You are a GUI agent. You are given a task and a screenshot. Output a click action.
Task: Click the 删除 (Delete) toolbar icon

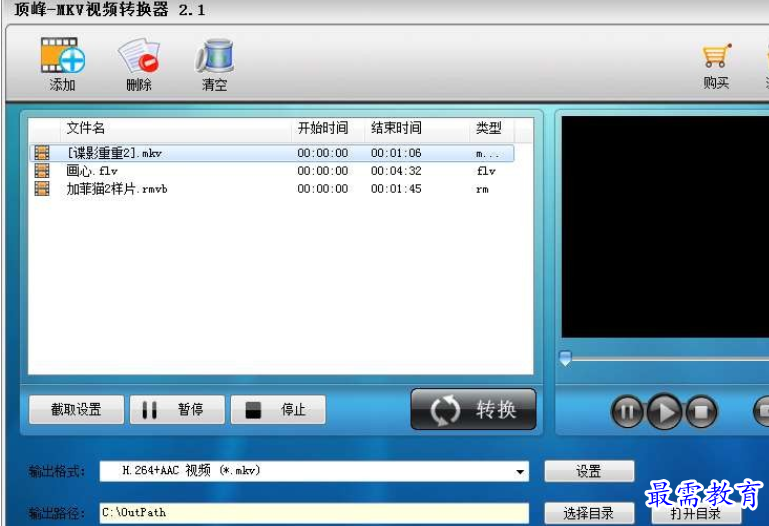(x=138, y=58)
